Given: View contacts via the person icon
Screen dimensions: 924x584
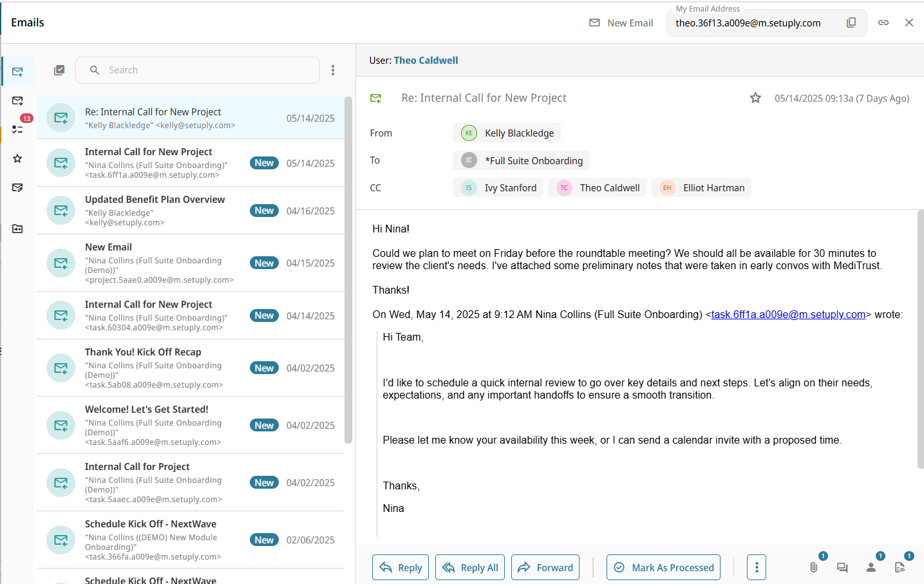Looking at the screenshot, I should (871, 567).
